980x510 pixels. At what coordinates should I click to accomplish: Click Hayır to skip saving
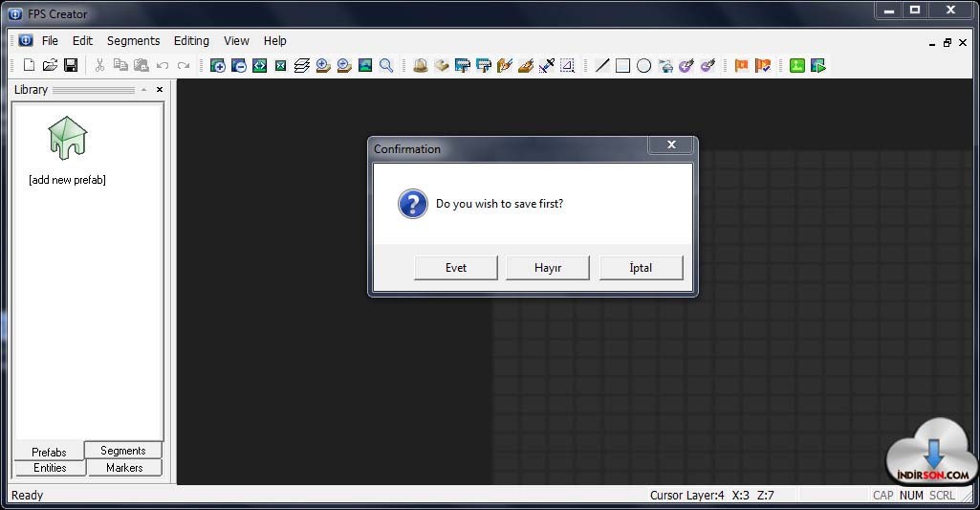tap(548, 268)
